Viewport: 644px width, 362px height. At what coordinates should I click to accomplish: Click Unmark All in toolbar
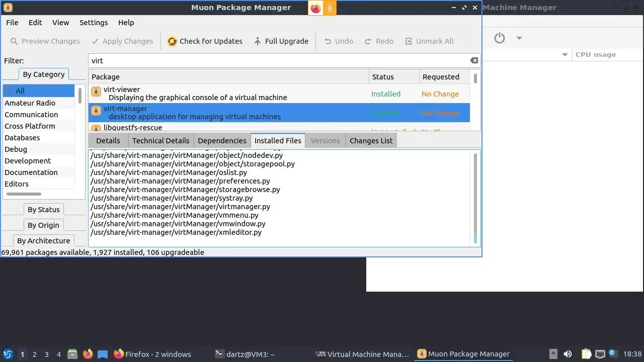[429, 41]
